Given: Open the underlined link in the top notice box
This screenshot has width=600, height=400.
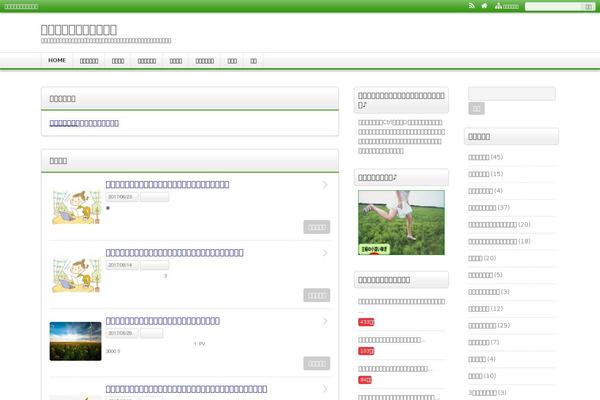Looking at the screenshot, I should [x=84, y=123].
